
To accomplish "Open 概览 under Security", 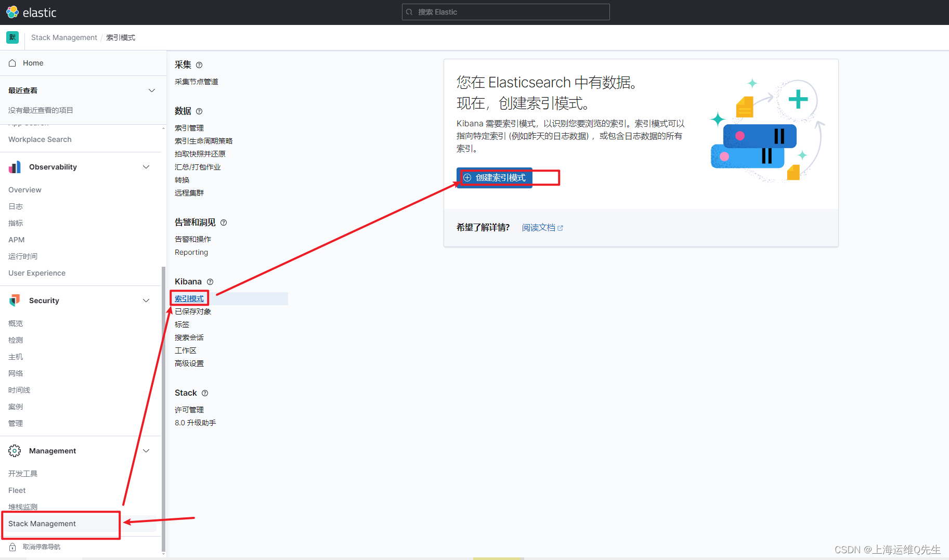I will (16, 323).
